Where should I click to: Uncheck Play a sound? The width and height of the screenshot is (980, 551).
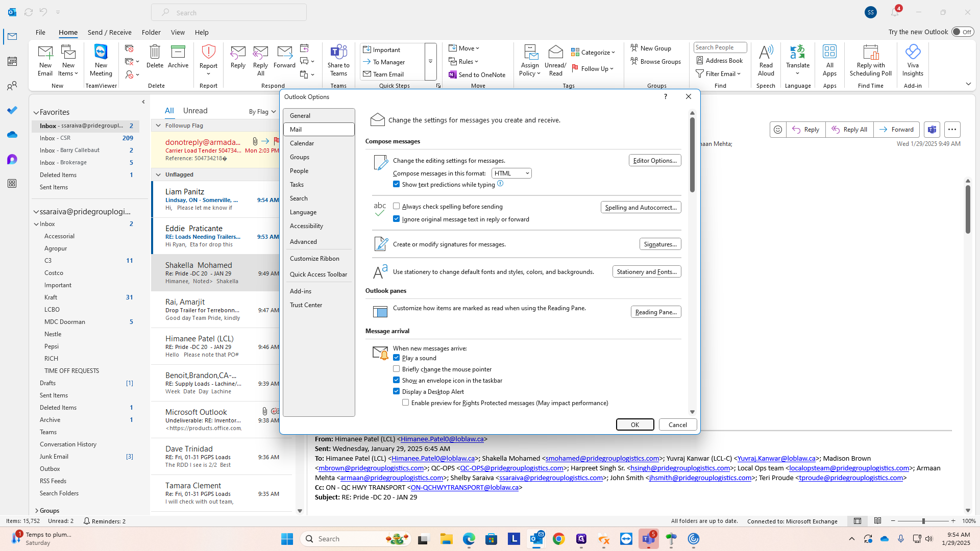[x=397, y=358]
